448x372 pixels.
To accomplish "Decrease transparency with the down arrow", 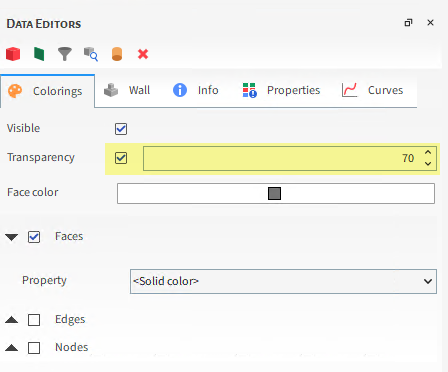I will point(428,164).
